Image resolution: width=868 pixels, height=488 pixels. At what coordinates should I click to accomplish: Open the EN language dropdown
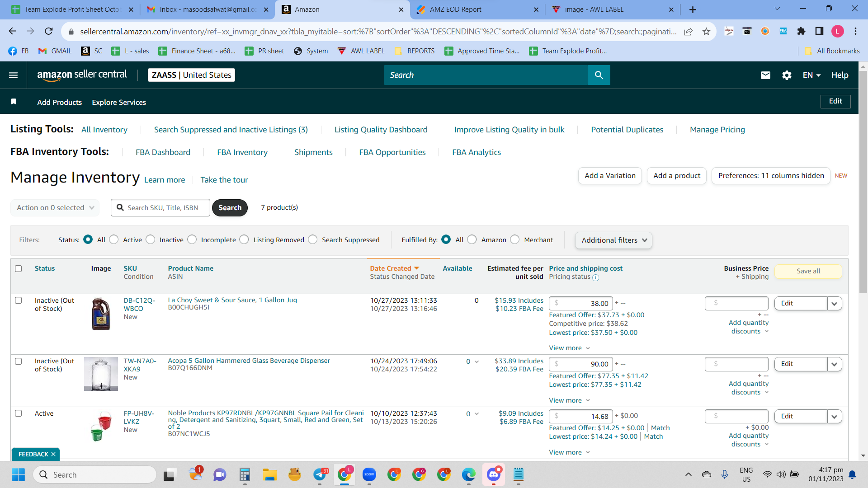pos(811,75)
